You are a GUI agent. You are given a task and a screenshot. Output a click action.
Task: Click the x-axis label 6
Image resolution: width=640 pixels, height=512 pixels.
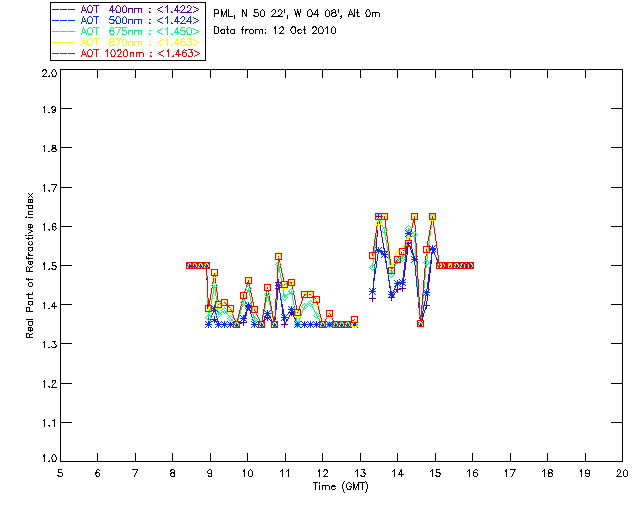pyautogui.click(x=98, y=473)
